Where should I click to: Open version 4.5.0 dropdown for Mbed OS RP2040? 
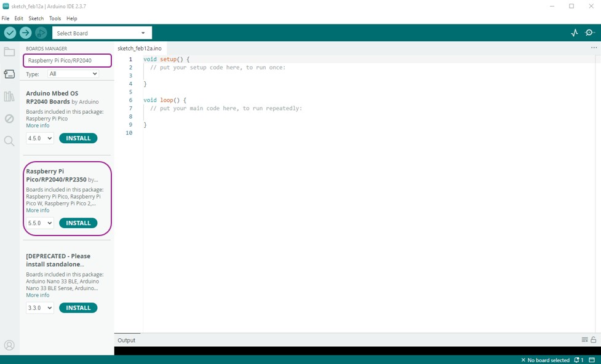(x=40, y=138)
